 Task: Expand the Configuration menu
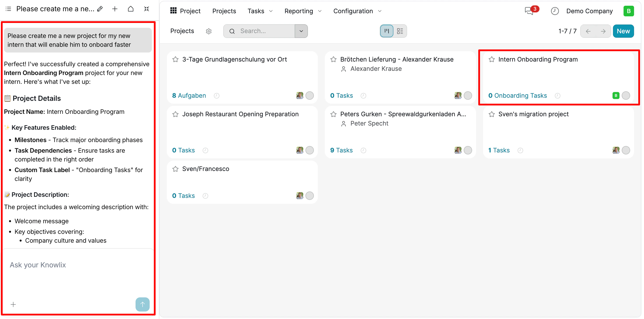[357, 11]
